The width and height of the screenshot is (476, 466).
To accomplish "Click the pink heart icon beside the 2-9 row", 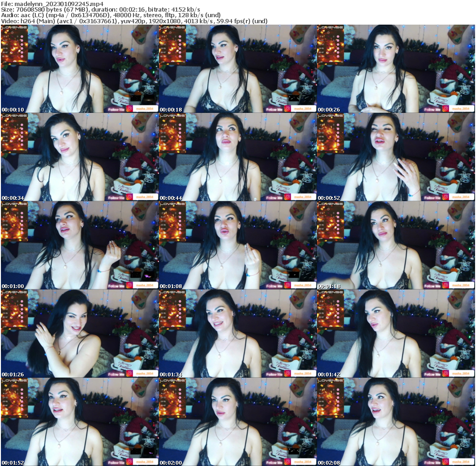I will [22, 36].
